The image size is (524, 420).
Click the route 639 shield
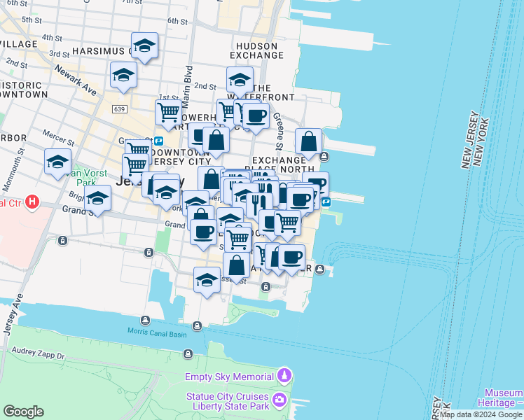[119, 109]
